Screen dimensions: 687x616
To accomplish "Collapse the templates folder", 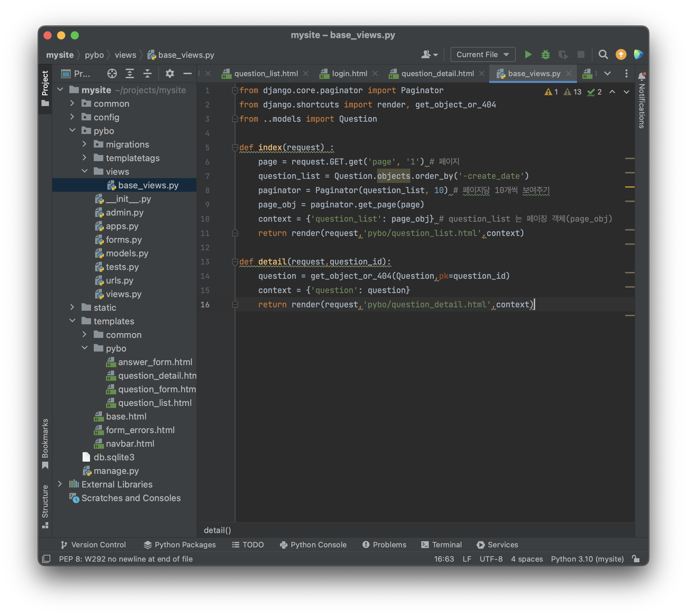I will 72,321.
